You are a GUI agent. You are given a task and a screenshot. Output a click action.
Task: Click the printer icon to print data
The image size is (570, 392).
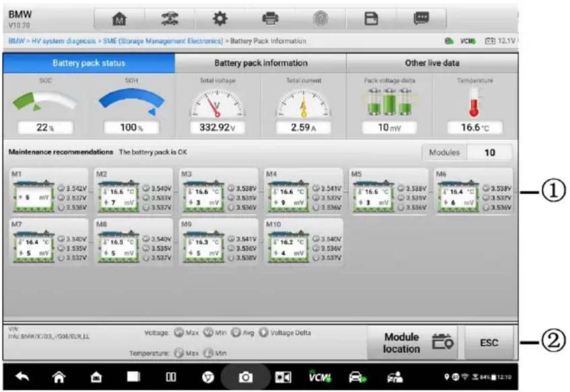click(x=270, y=19)
